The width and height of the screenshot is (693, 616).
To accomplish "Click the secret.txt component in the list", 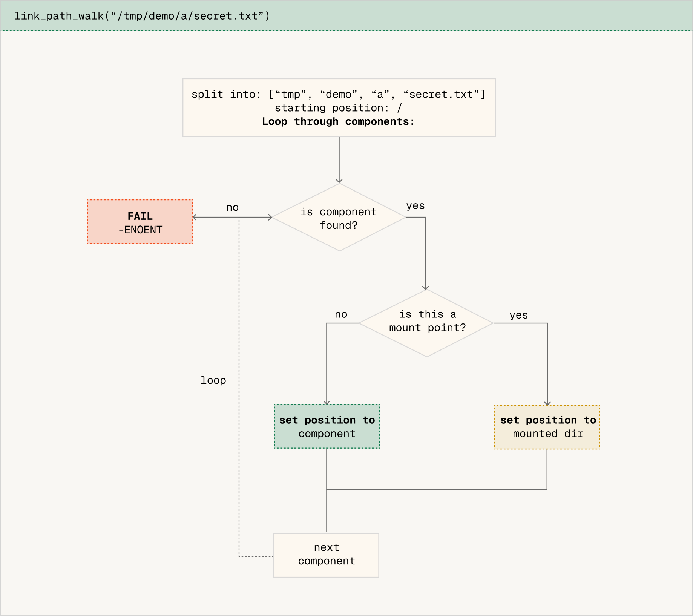I will pos(440,94).
